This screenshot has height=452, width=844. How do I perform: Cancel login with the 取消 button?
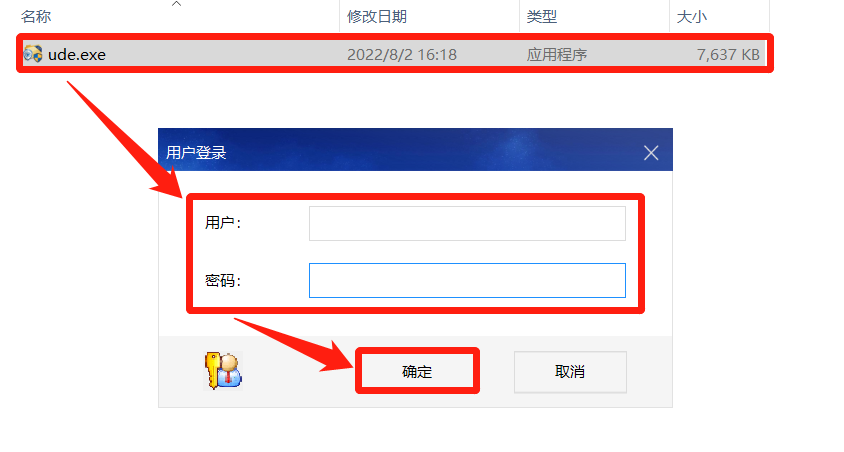click(x=570, y=371)
